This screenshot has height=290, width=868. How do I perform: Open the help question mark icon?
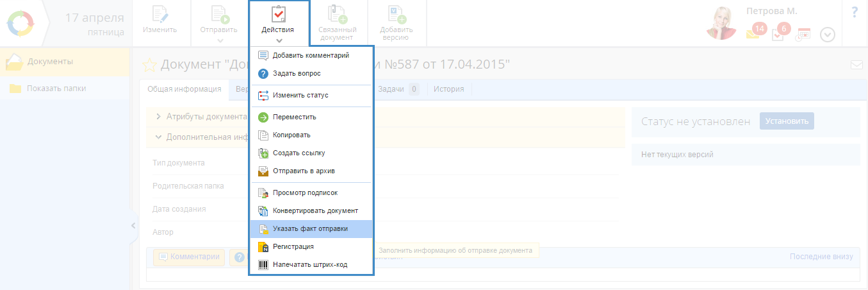tap(855, 13)
